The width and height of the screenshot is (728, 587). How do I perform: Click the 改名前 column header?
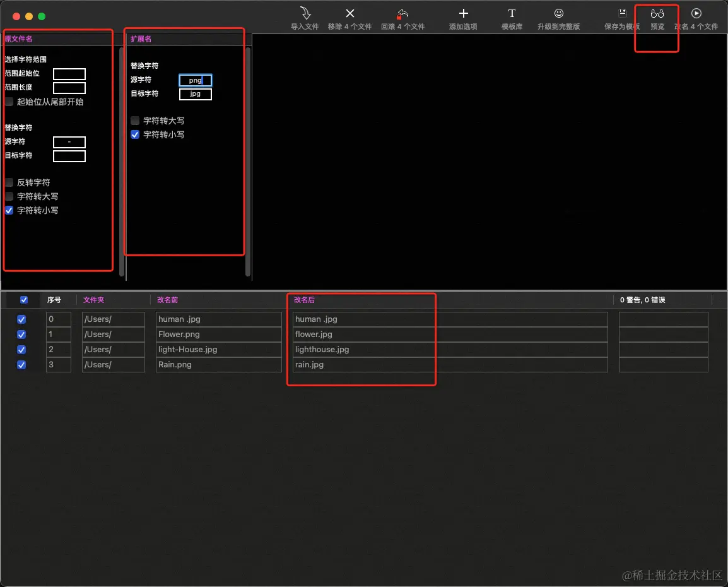pyautogui.click(x=167, y=300)
